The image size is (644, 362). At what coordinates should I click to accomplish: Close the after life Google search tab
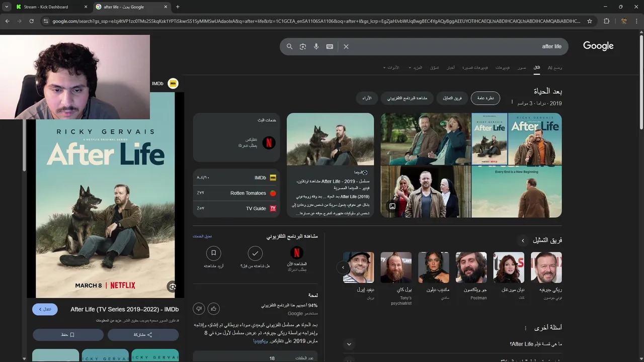tap(166, 7)
